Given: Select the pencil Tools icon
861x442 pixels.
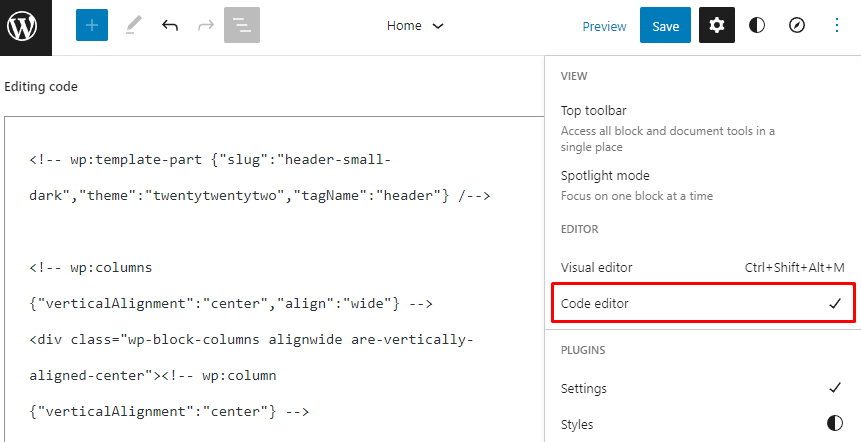Looking at the screenshot, I should pyautogui.click(x=133, y=26).
